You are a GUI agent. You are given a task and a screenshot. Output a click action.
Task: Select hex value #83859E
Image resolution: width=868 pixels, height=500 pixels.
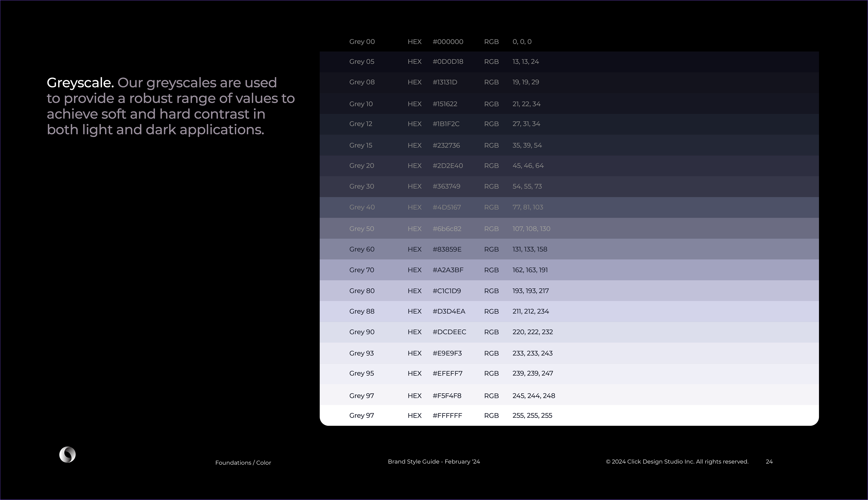point(447,249)
